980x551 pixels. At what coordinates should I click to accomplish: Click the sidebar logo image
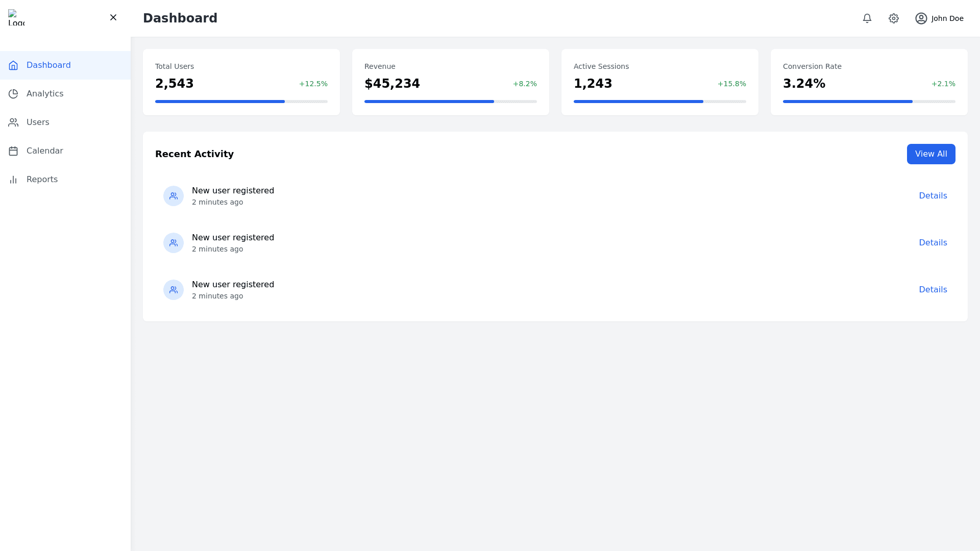16,18
